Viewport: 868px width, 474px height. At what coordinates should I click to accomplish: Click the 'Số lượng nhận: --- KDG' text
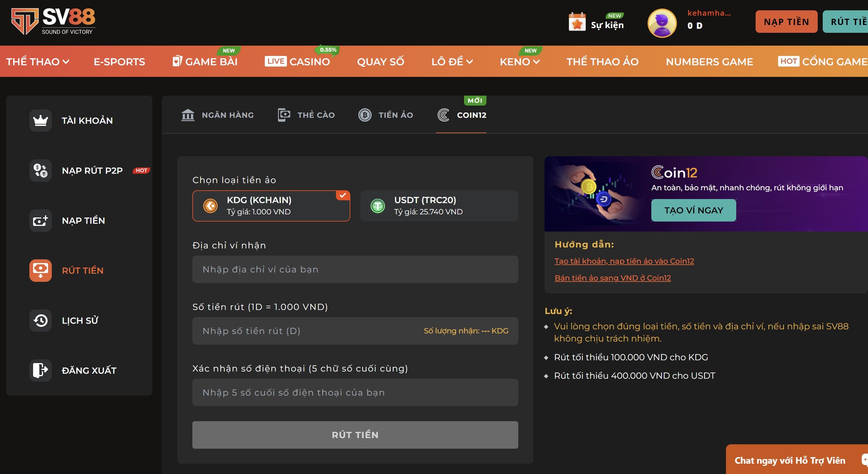(x=466, y=331)
